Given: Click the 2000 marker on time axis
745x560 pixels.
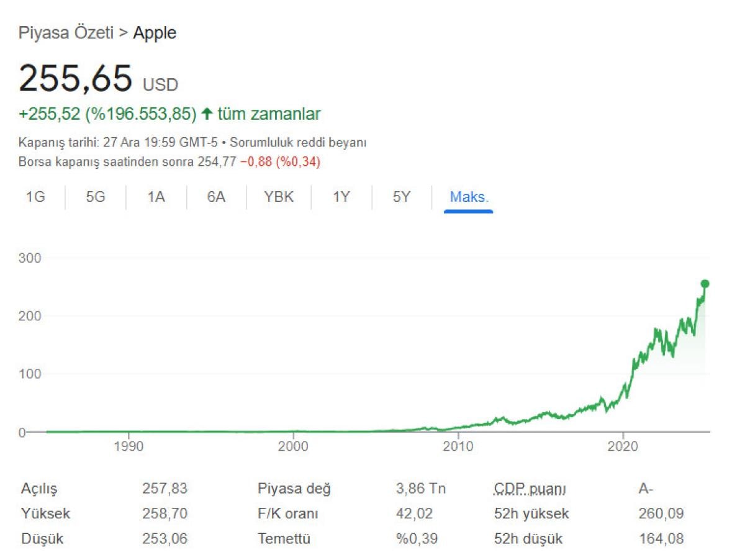Looking at the screenshot, I should click(x=294, y=446).
